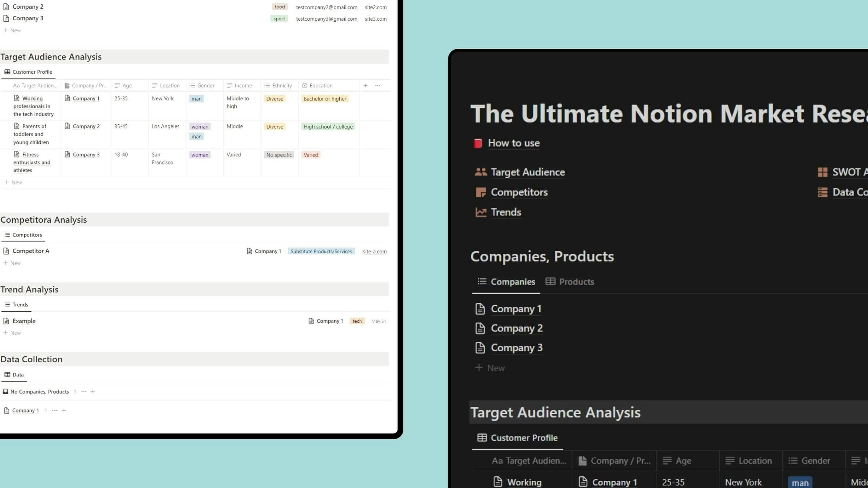Viewport: 868px width, 488px height.
Task: Open the Working professionals in the tech industry row
Action: tap(33, 106)
